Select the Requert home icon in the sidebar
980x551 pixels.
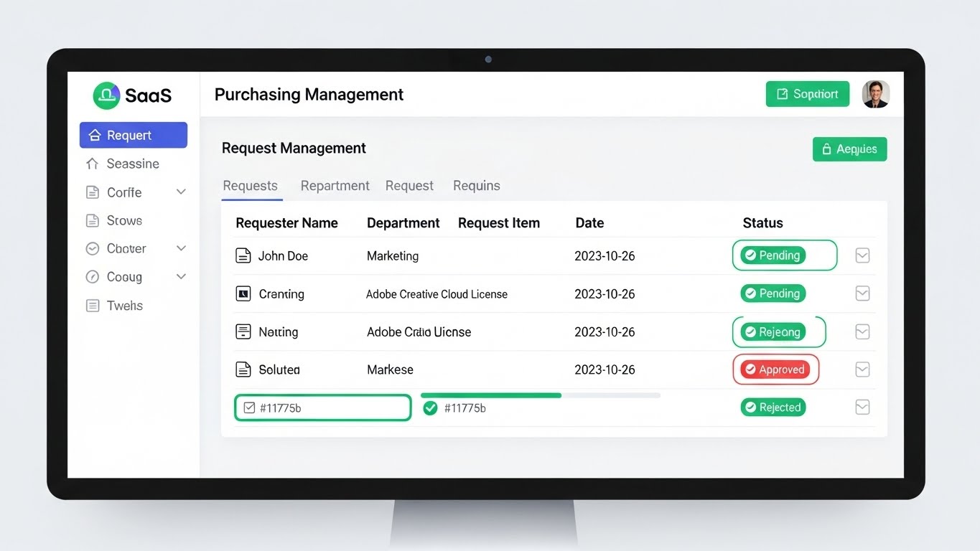click(94, 135)
